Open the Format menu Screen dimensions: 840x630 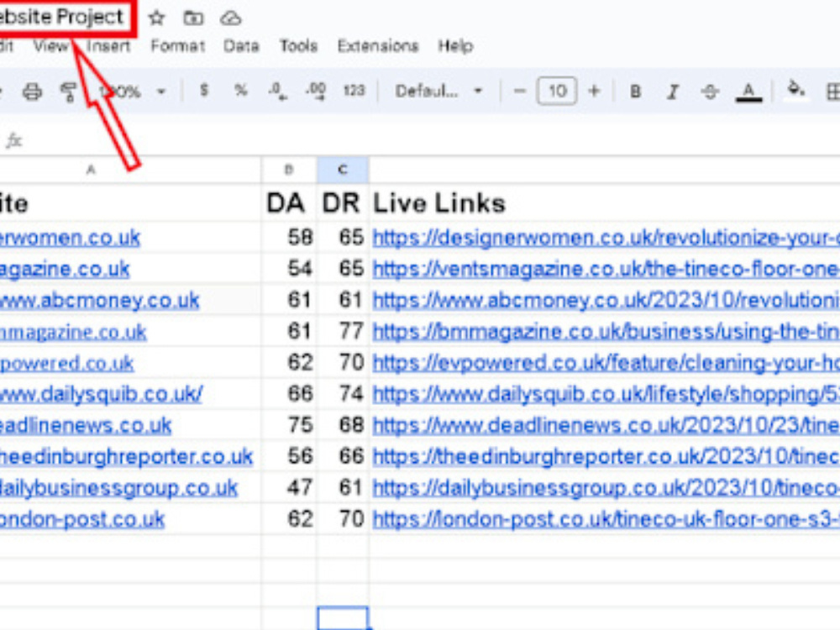(x=178, y=46)
